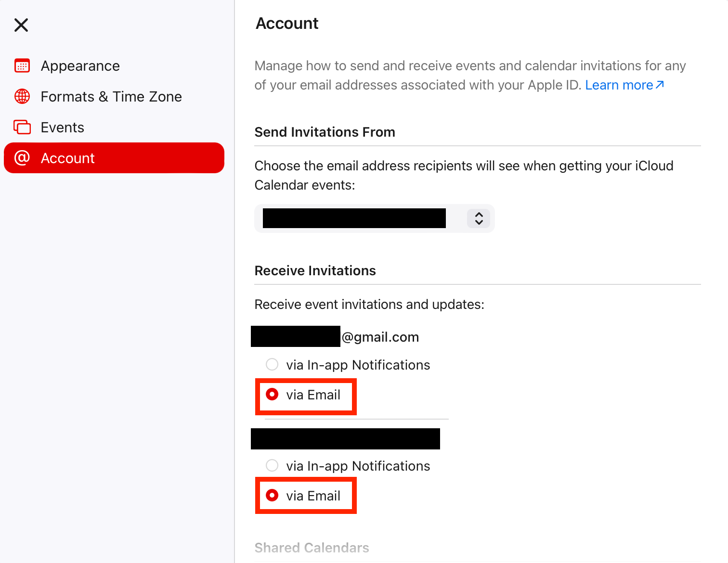Close the settings panel with the X icon
The width and height of the screenshot is (728, 563).
click(x=21, y=25)
